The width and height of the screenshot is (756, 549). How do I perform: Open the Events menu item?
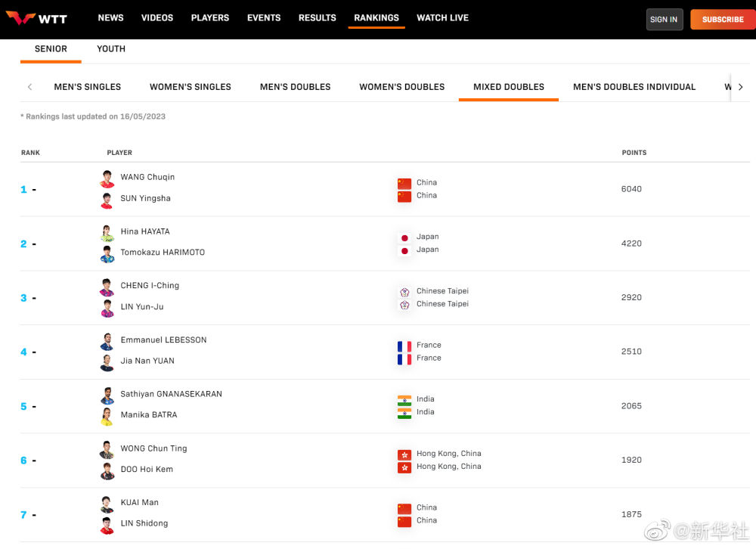coord(264,18)
